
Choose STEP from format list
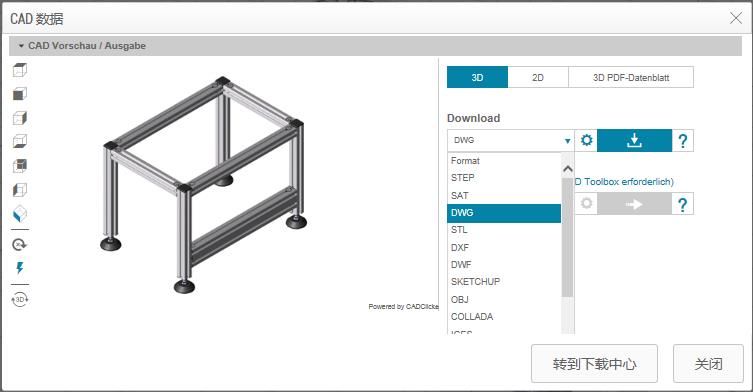[x=504, y=178]
